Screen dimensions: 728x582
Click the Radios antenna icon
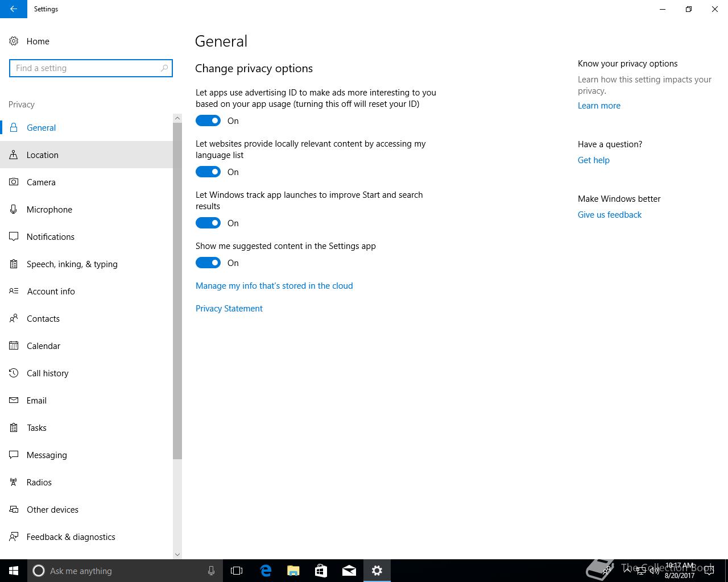click(x=14, y=482)
